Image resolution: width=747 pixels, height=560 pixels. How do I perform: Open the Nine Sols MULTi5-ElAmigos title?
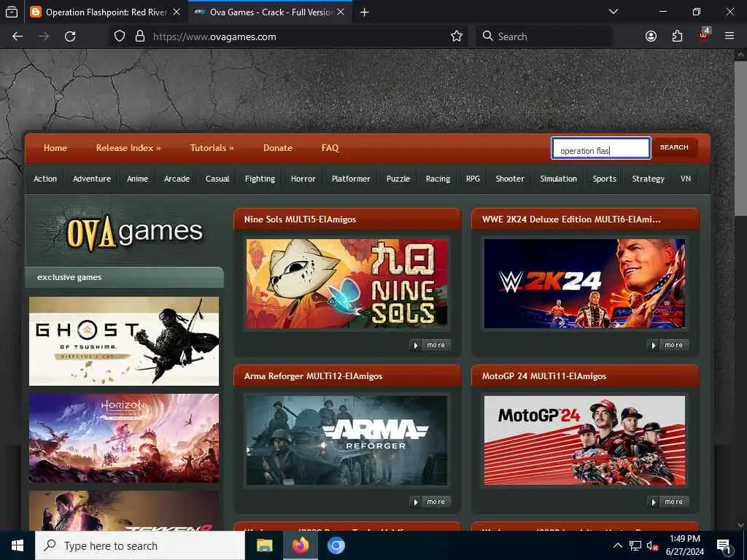300,219
